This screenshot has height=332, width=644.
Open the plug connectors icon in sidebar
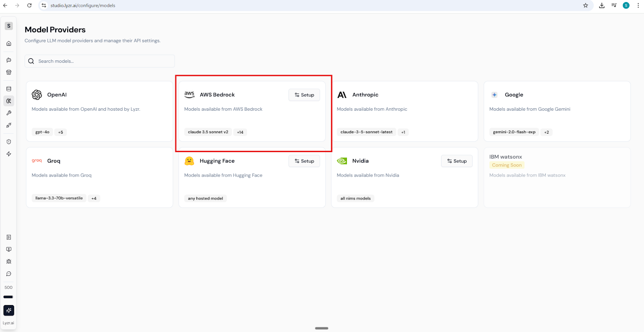(x=9, y=126)
